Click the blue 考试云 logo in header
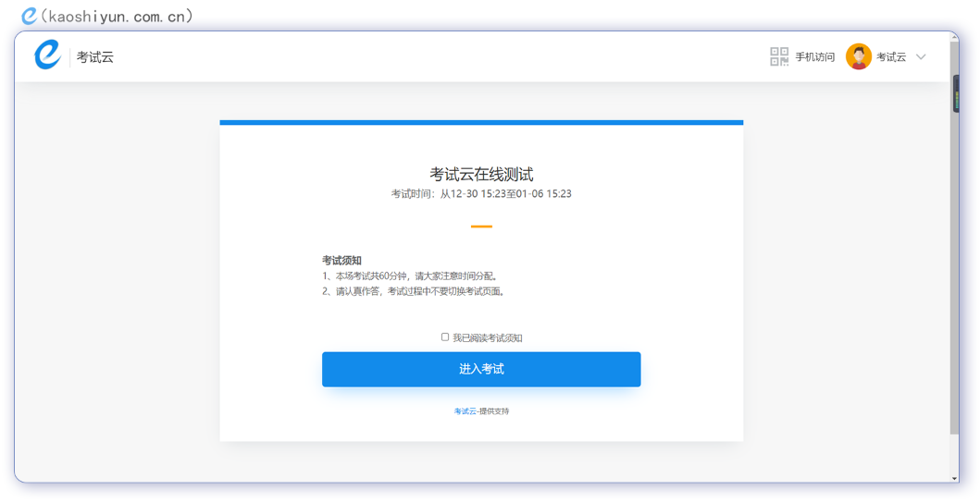The height and width of the screenshot is (502, 980). [x=47, y=55]
